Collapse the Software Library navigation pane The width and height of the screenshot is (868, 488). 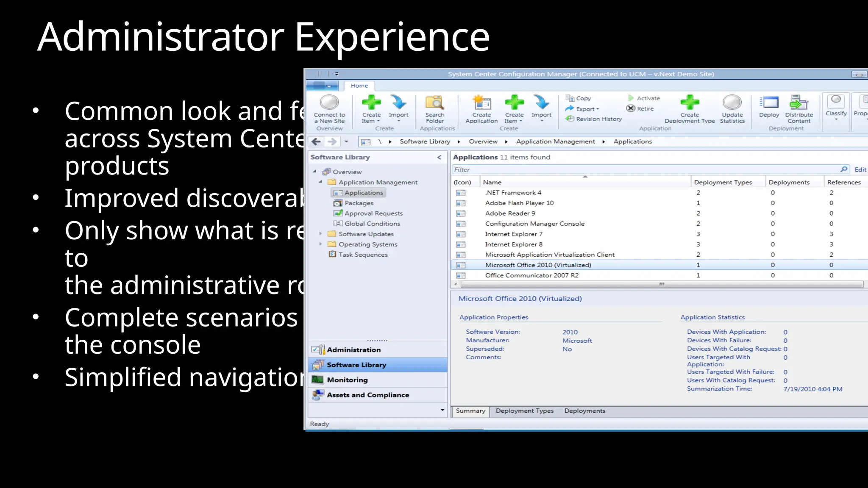tap(439, 157)
